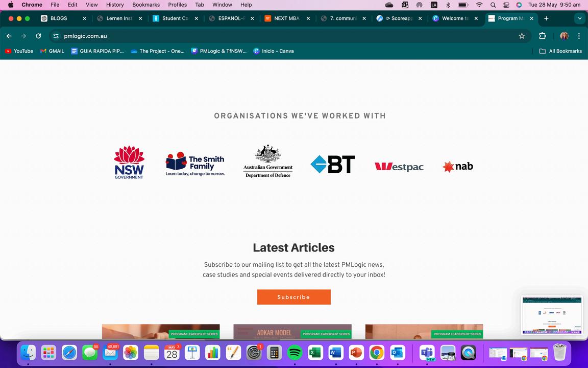Image resolution: width=588 pixels, height=368 pixels.
Task: Open Microsoft Excel from the dock
Action: tap(315, 353)
